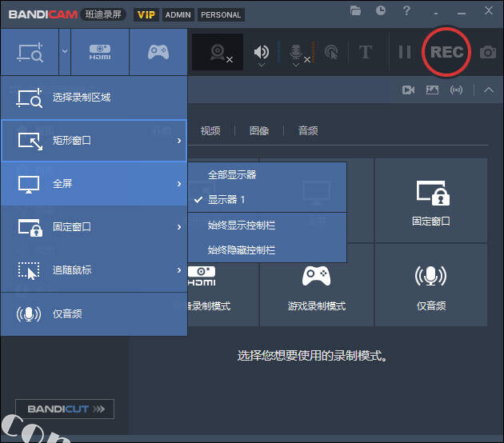Select the screen recording mode icon
Screen dimensions: 504x443
pyautogui.click(x=30, y=52)
